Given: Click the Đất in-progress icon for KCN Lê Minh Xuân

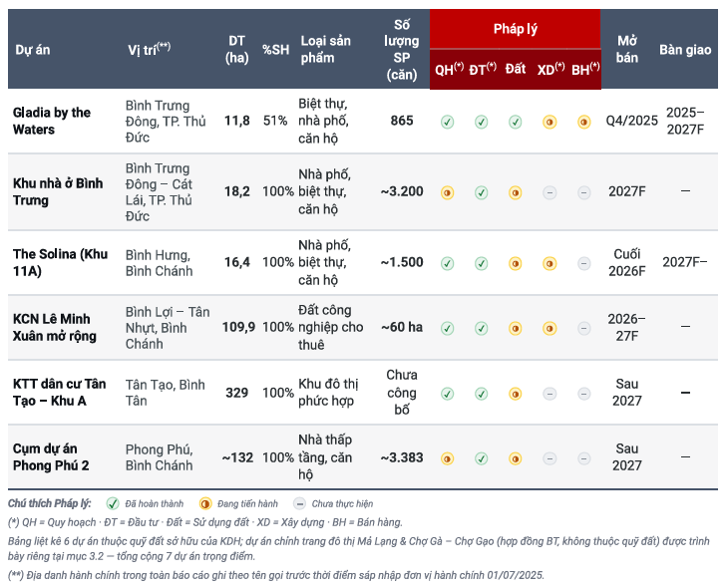Looking at the screenshot, I should tap(516, 329).
